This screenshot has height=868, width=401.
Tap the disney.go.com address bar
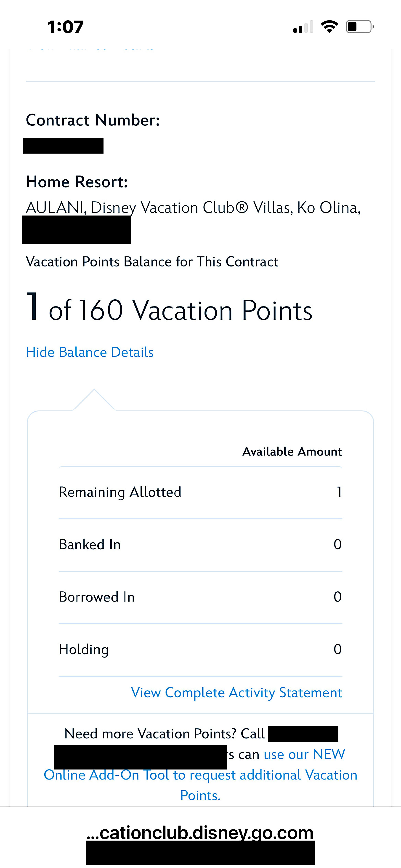pos(200,833)
